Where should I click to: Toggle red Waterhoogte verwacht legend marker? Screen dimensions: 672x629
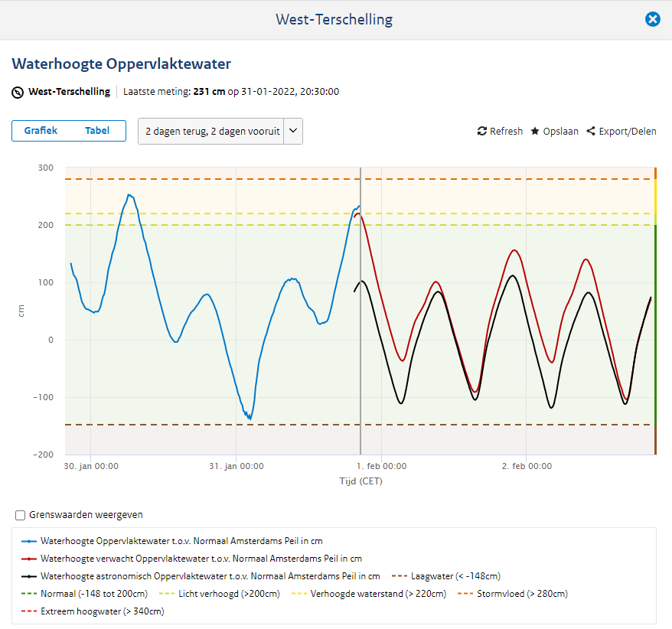(x=28, y=559)
